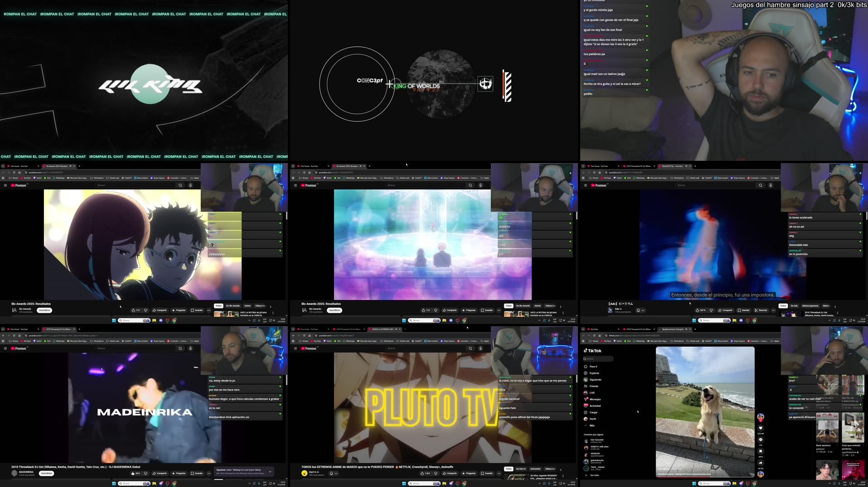Click the chevron to reveal more filter chips
868x487 pixels.
pos(560,307)
